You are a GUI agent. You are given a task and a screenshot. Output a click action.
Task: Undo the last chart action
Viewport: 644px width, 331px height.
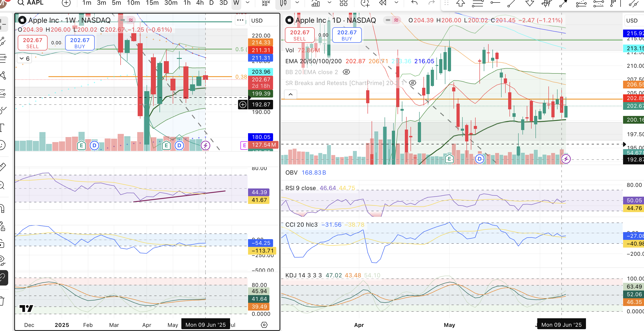click(414, 3)
